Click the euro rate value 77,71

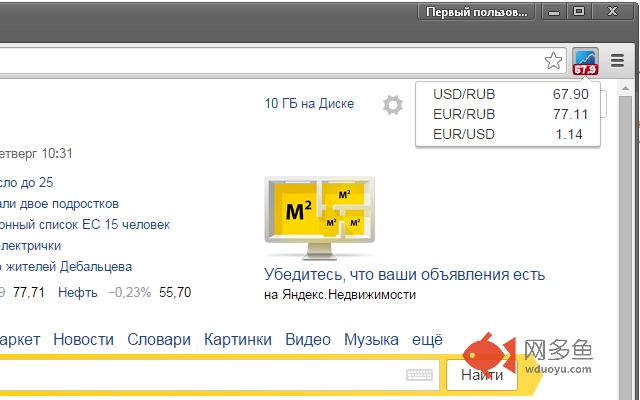tap(29, 292)
